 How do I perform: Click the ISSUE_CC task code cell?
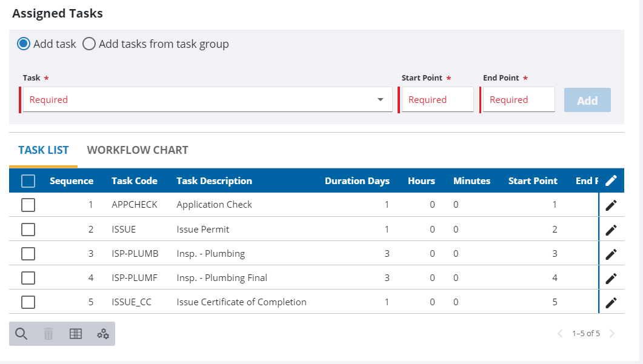pos(132,302)
